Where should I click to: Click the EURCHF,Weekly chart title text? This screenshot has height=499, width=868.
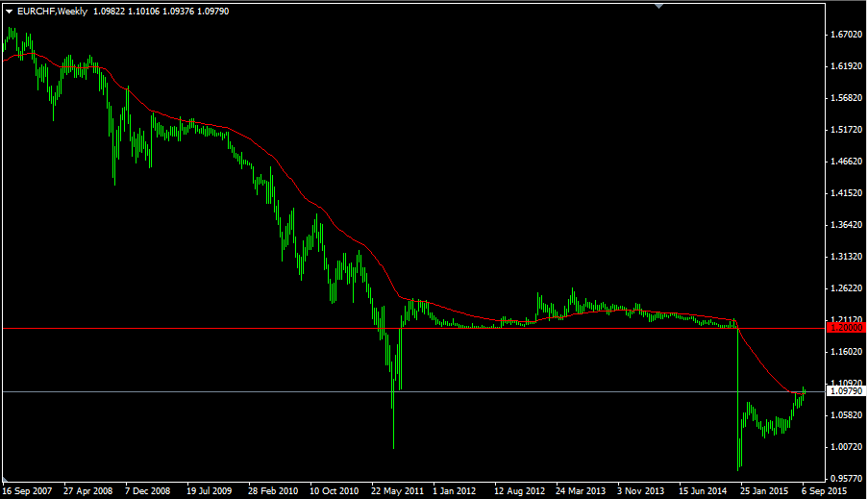tap(53, 12)
